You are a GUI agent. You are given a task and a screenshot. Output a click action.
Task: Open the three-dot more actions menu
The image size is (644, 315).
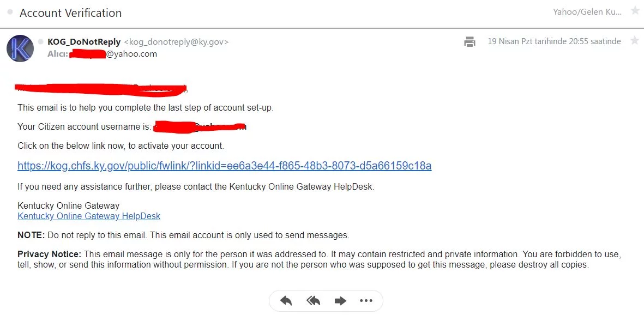(x=366, y=301)
